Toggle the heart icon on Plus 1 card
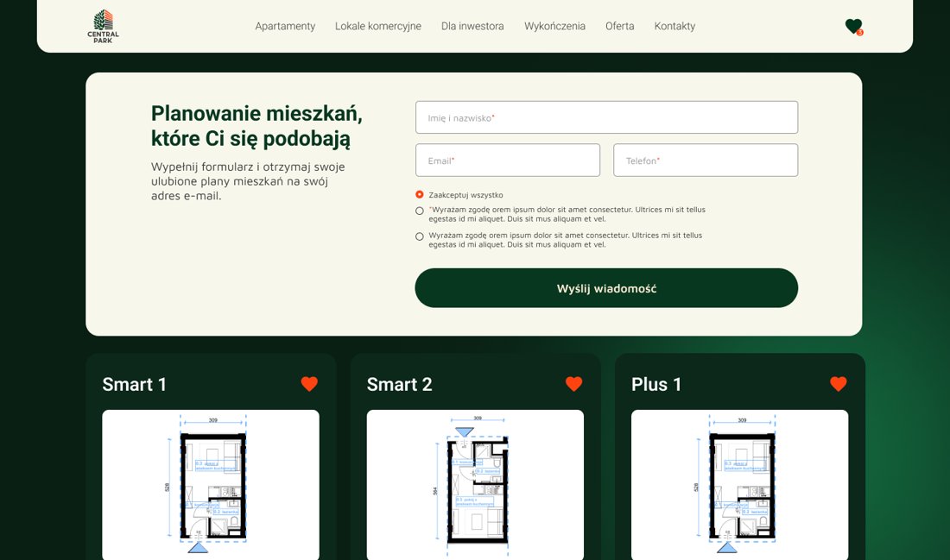Screen dimensions: 950x560 pos(838,384)
